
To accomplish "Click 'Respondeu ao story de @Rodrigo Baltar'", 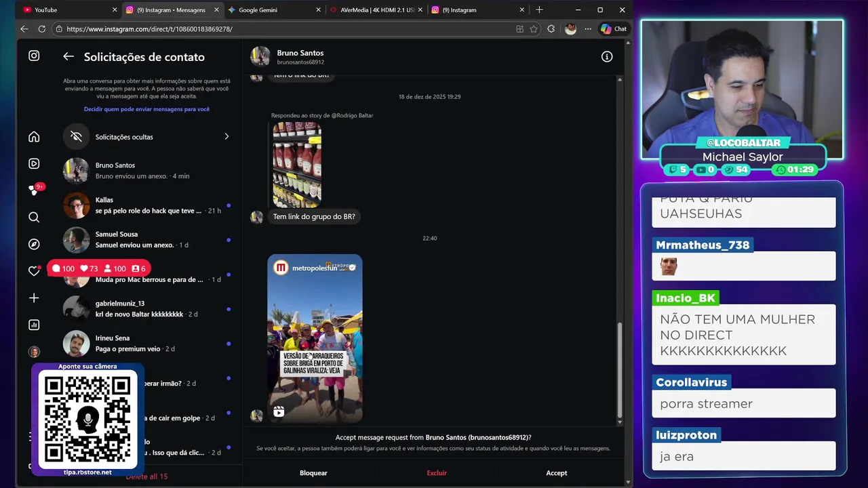I will [322, 115].
